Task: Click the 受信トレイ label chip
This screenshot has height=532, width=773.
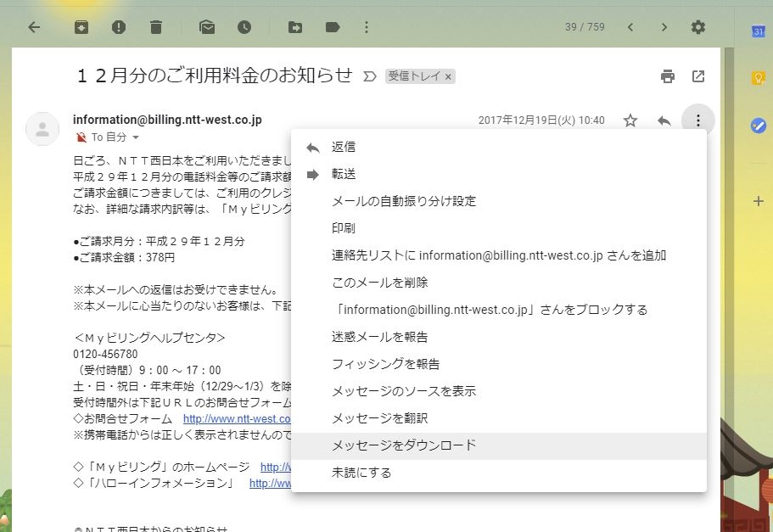Action: pos(414,76)
